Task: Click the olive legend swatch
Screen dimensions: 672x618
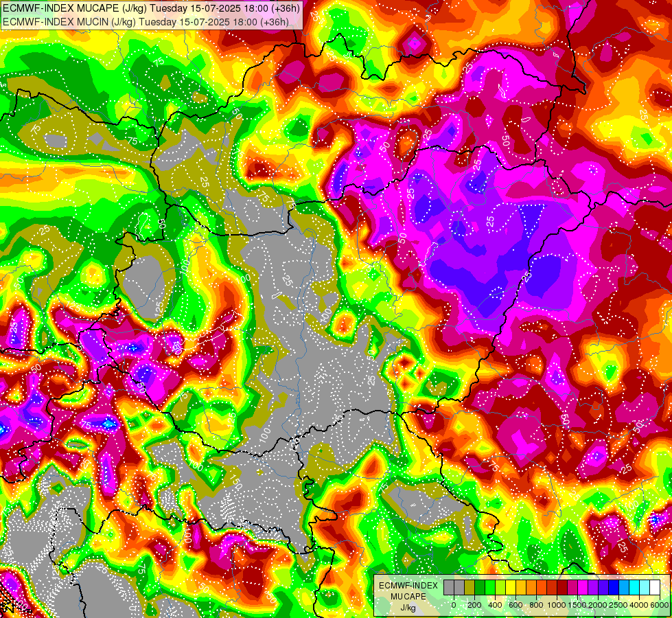Action: coord(470,587)
